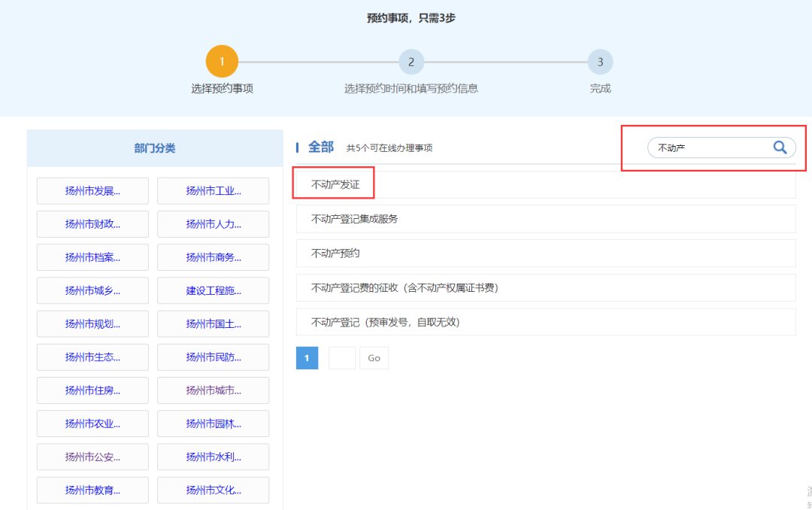This screenshot has height=510, width=812.
Task: Open the 不动产发证 item
Action: (x=335, y=184)
